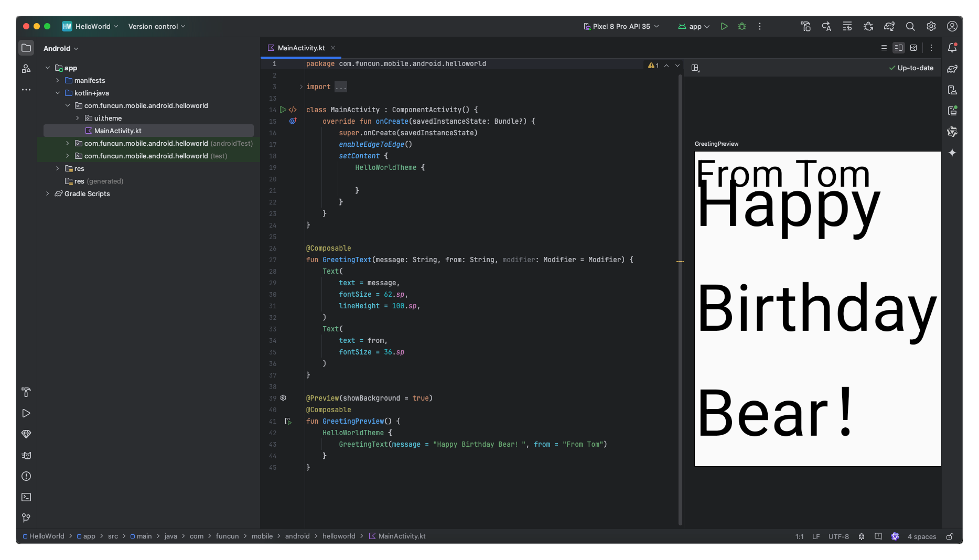Click UTF-8 encoding in status bar
The width and height of the screenshot is (979, 560).
[x=838, y=536]
